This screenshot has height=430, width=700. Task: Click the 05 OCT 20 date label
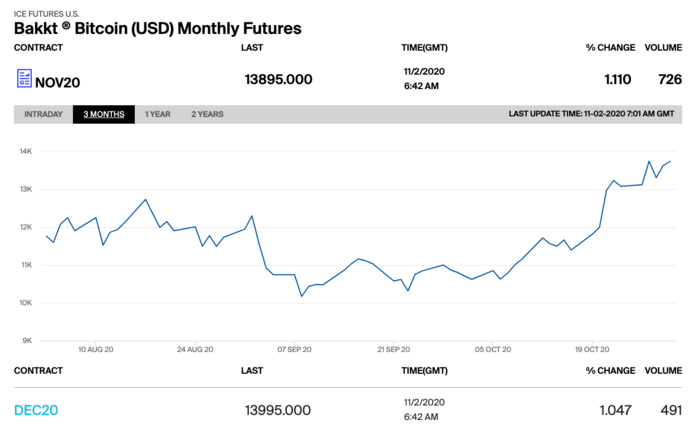point(493,350)
